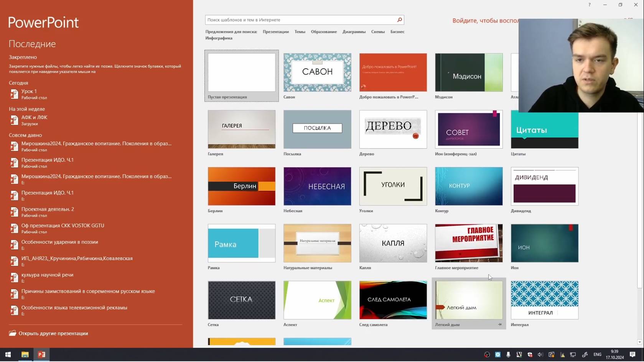The width and height of the screenshot is (644, 362).
Task: Click the ENG language indicator
Action: (597, 355)
